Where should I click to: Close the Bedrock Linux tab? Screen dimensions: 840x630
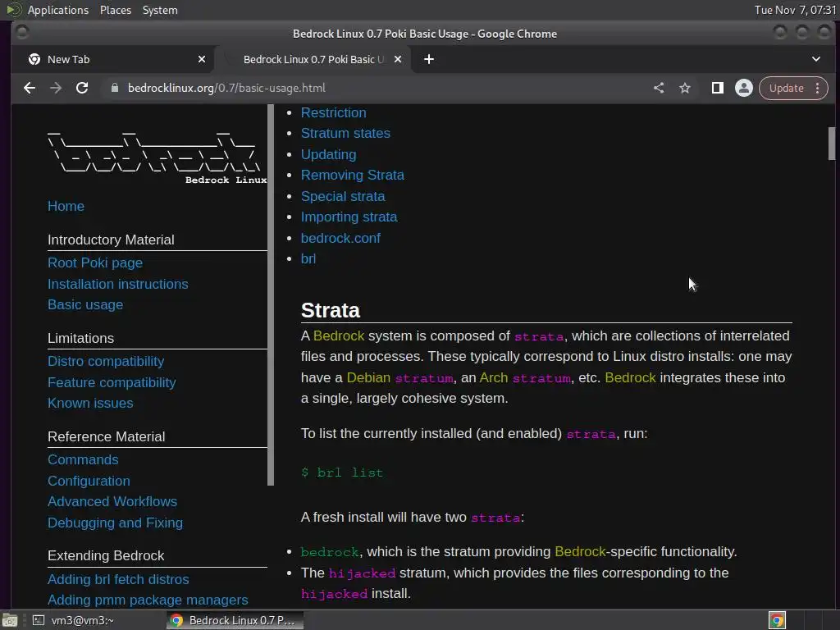click(398, 59)
